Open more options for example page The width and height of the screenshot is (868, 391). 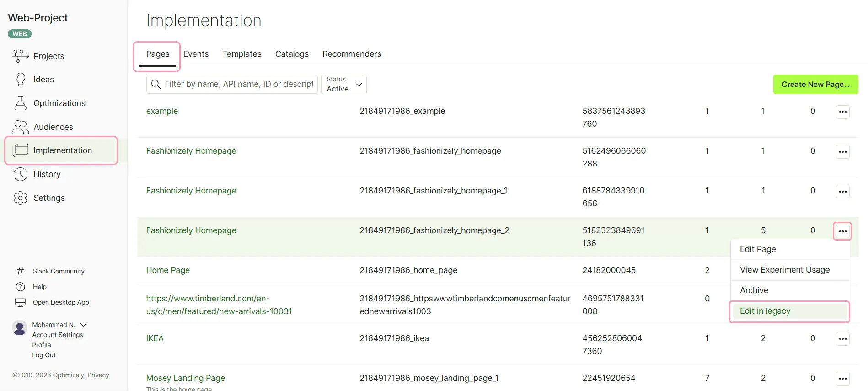point(842,112)
